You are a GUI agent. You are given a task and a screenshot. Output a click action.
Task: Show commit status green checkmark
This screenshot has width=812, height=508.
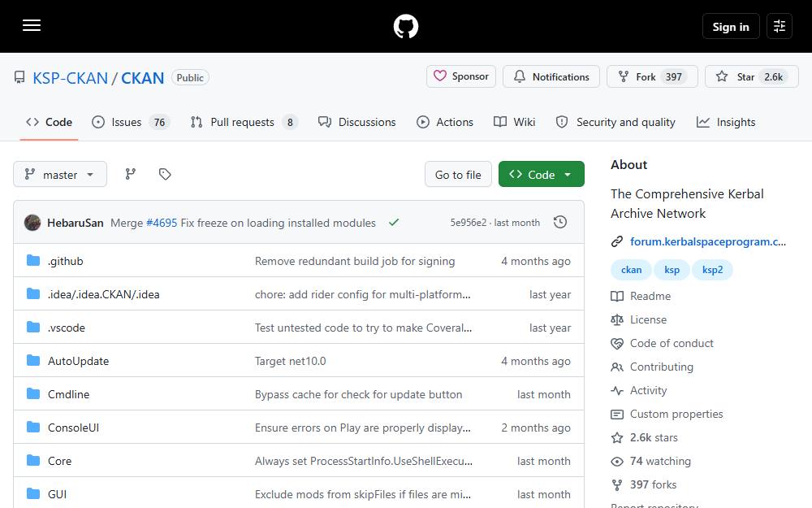tap(394, 222)
